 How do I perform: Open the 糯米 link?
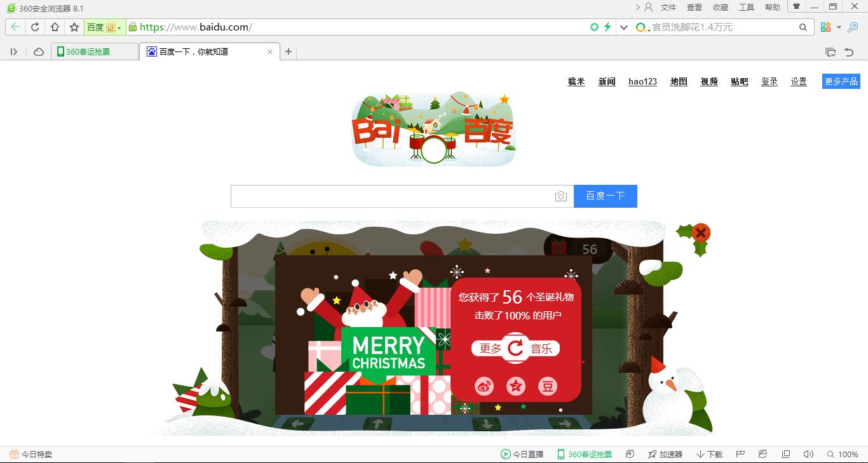click(576, 81)
